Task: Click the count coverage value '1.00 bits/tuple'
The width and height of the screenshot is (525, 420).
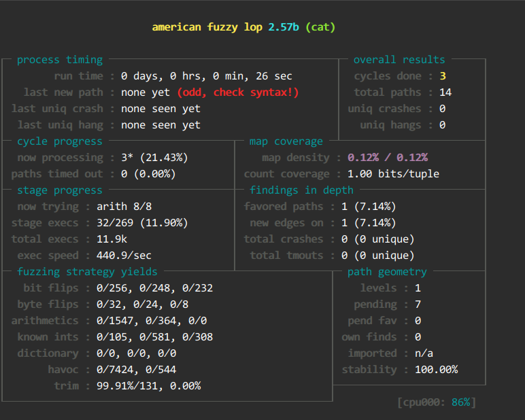Action: (393, 174)
